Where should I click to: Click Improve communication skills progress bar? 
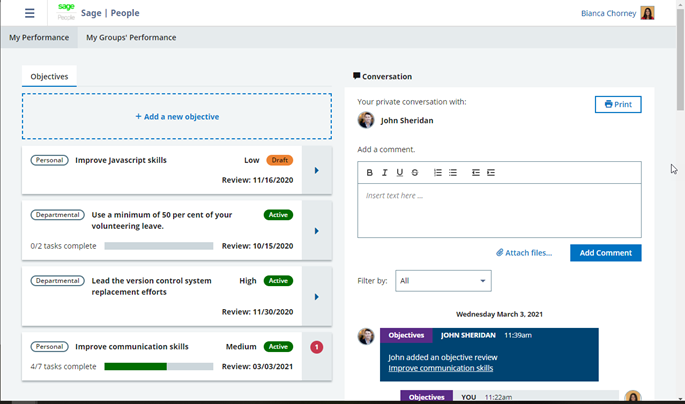pos(159,367)
